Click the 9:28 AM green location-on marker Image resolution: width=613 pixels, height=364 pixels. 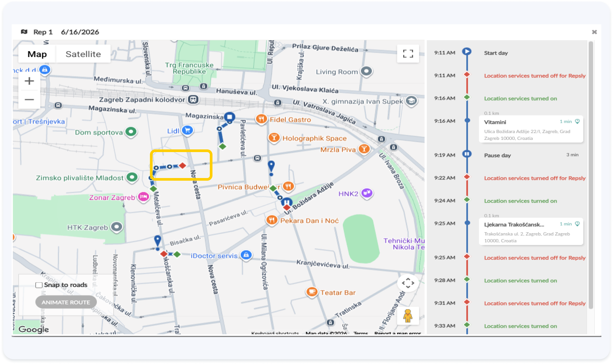(467, 279)
